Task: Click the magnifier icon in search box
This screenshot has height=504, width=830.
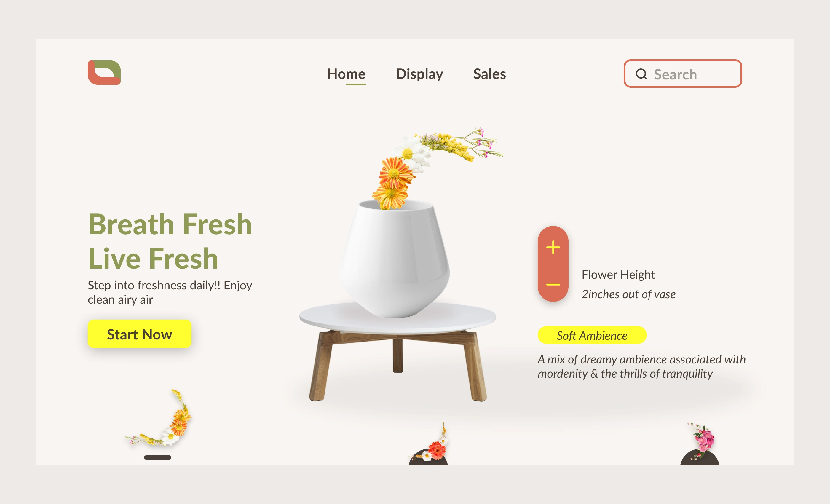Action: pos(641,74)
